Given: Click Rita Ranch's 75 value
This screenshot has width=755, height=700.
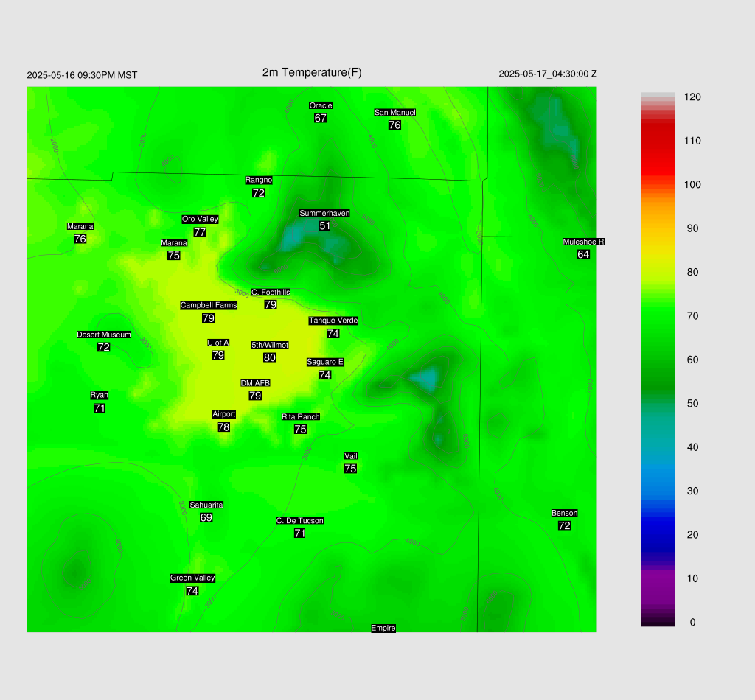Looking at the screenshot, I should tap(301, 429).
